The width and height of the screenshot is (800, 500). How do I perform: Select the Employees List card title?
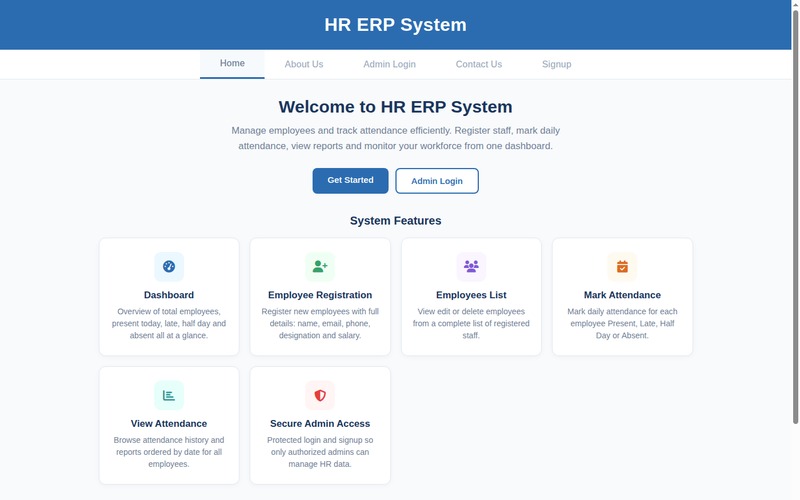coord(471,295)
